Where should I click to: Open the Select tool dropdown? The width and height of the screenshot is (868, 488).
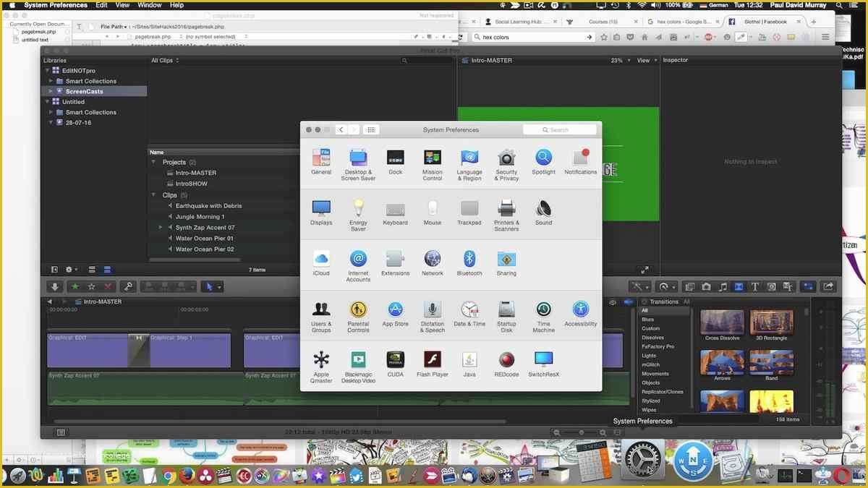click(212, 287)
